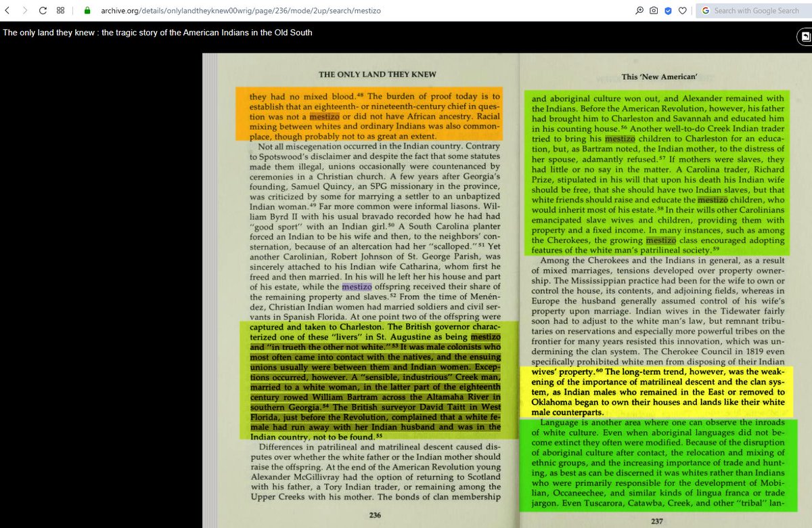Go back using the browser back arrow

pos(7,11)
